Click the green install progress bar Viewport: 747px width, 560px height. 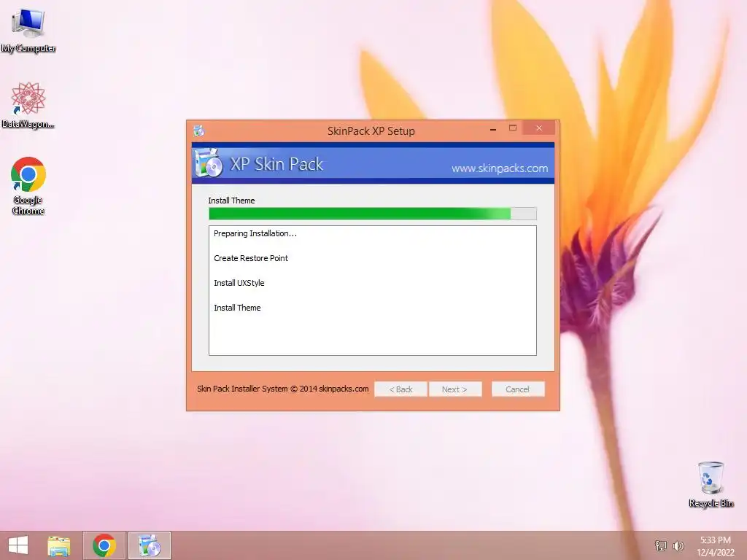pyautogui.click(x=373, y=214)
